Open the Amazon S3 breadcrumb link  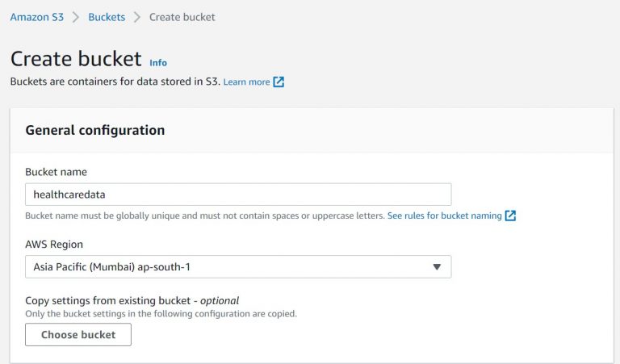tap(36, 16)
